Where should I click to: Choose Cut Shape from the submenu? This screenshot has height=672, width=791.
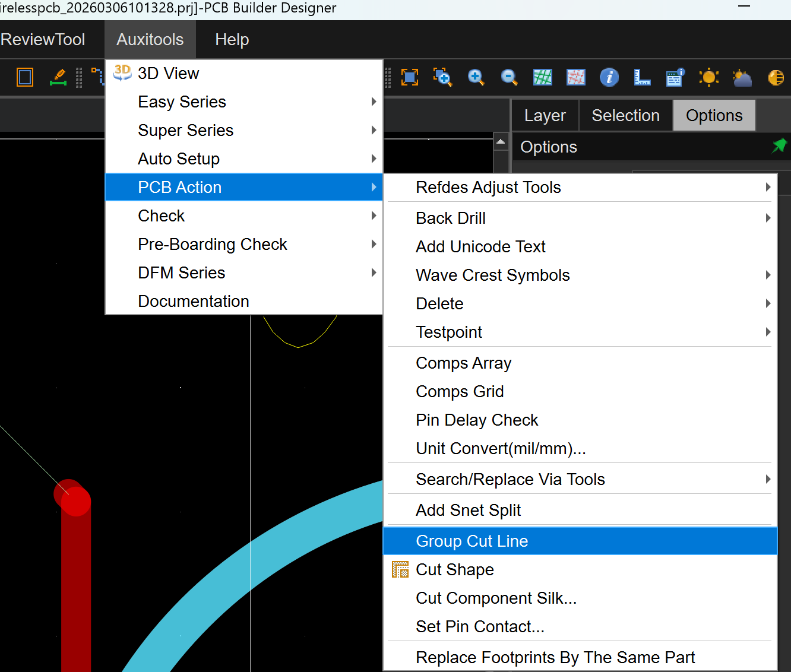(x=455, y=569)
